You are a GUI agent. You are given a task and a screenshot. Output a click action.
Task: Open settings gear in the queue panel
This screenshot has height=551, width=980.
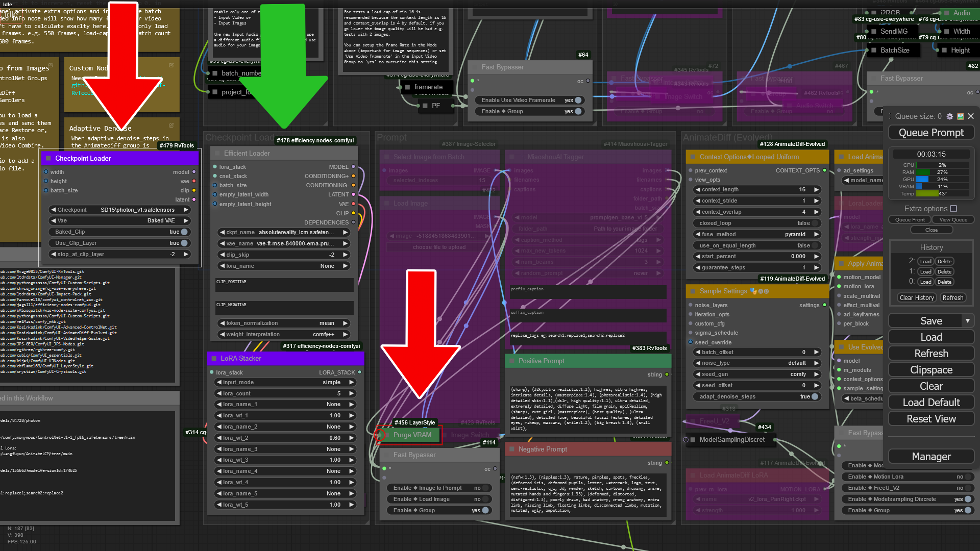pos(949,116)
